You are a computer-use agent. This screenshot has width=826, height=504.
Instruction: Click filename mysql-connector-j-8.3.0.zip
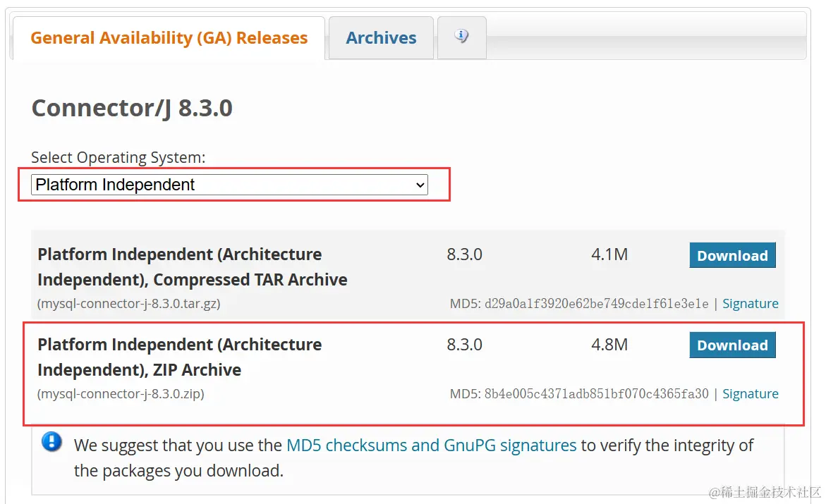pos(121,394)
